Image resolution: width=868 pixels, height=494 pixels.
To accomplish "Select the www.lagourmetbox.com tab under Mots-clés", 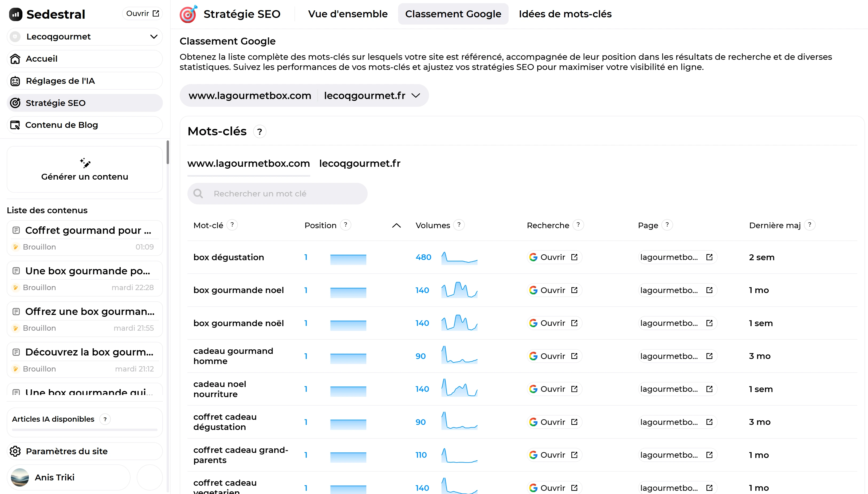I will [x=249, y=164].
